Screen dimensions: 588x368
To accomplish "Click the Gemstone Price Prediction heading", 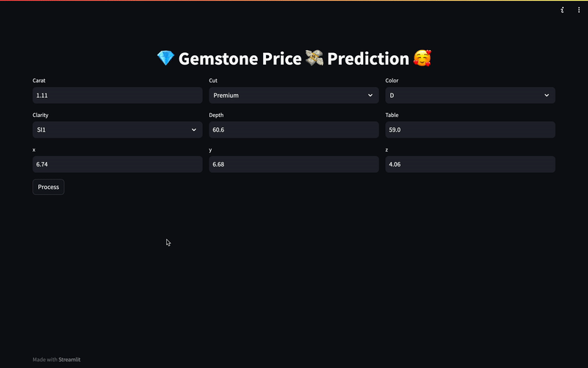I will pyautogui.click(x=294, y=58).
